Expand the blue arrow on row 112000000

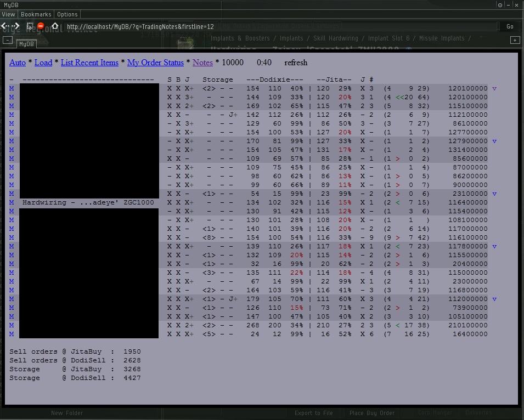point(494,299)
